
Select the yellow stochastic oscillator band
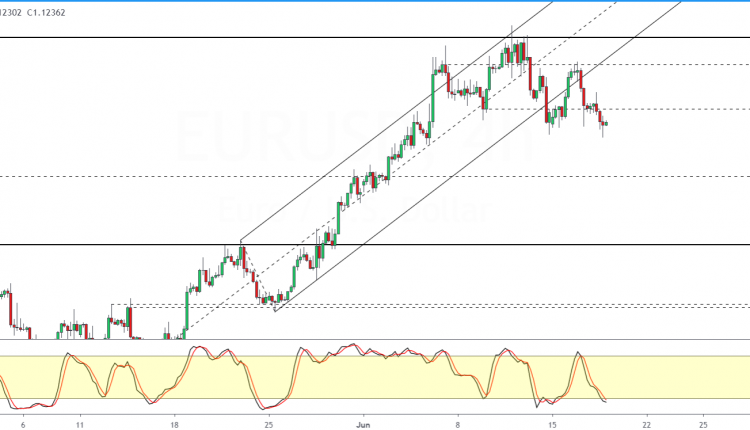click(375, 377)
